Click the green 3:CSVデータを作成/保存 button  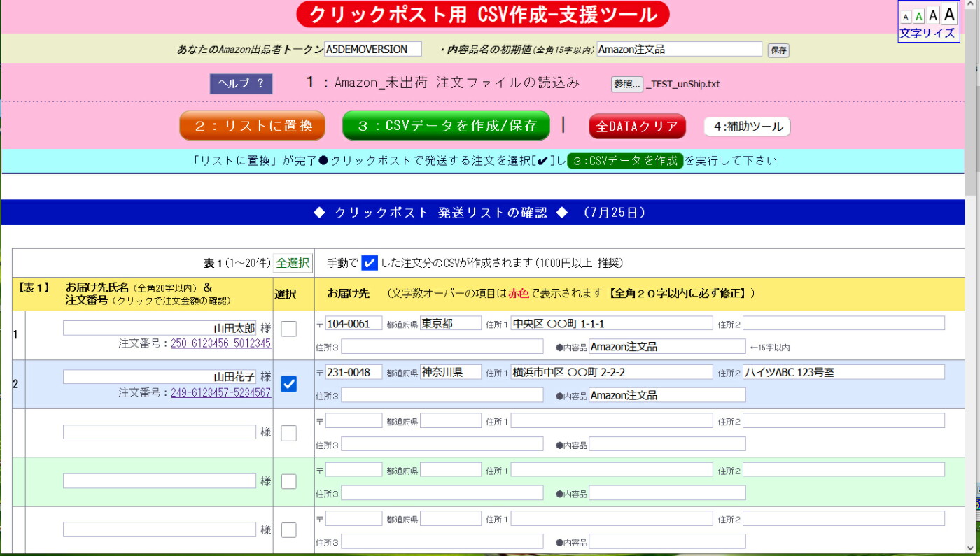coord(446,126)
